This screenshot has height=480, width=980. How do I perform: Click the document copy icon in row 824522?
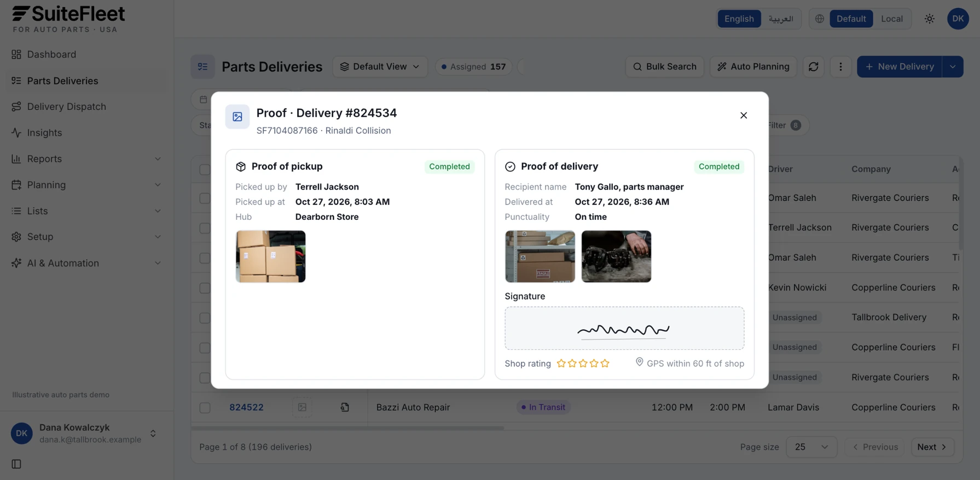[345, 407]
